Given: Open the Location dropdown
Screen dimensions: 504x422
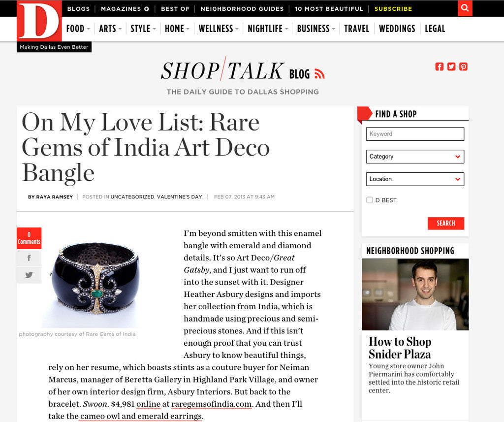Looking at the screenshot, I should pyautogui.click(x=415, y=179).
